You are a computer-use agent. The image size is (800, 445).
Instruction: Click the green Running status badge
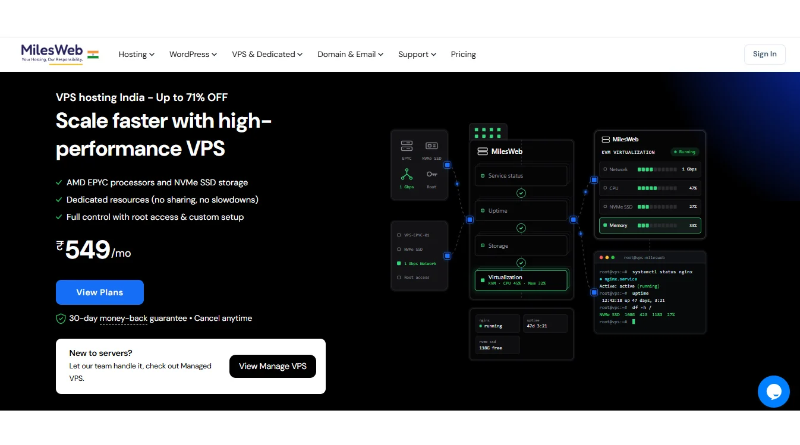pos(685,152)
